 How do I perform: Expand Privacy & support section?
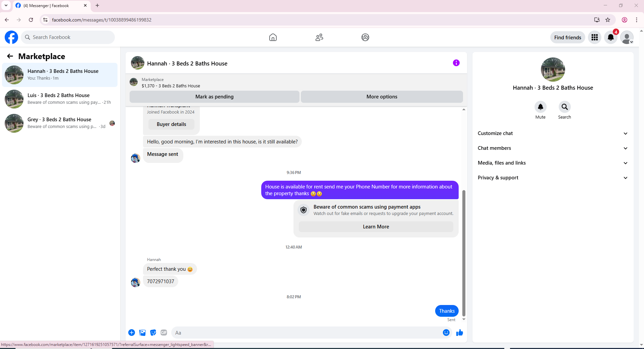tap(553, 178)
